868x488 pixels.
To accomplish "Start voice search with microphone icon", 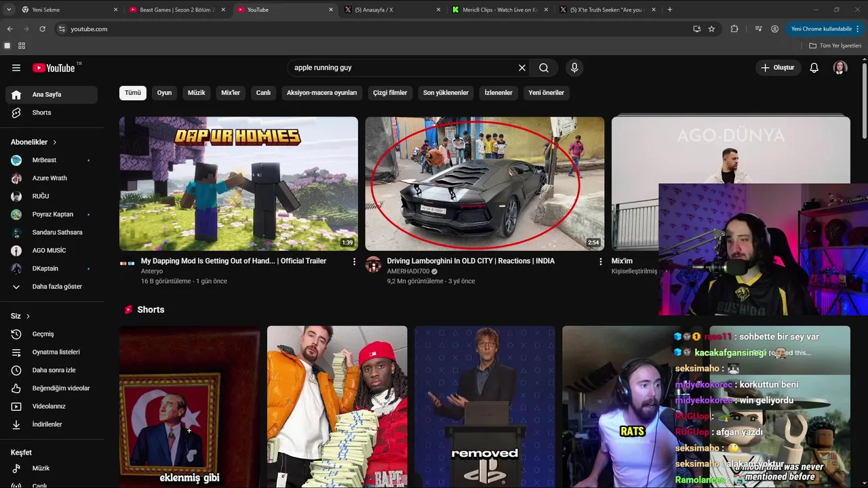I will click(574, 68).
